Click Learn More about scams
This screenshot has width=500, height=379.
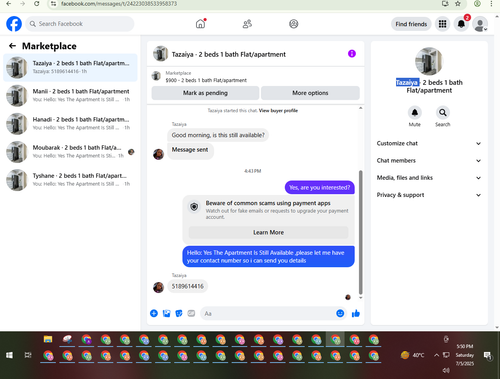point(268,232)
